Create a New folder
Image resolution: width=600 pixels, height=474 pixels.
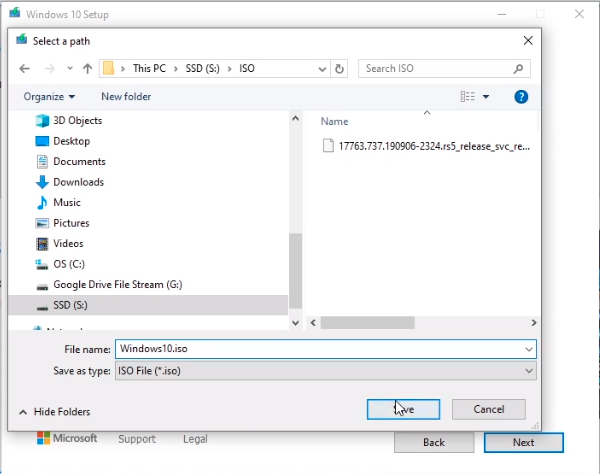[x=126, y=97]
